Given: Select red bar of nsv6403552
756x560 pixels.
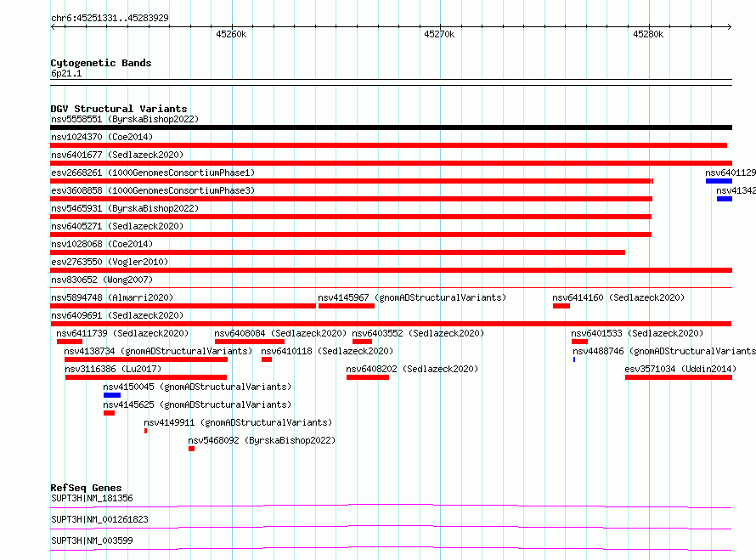Looking at the screenshot, I should (362, 342).
